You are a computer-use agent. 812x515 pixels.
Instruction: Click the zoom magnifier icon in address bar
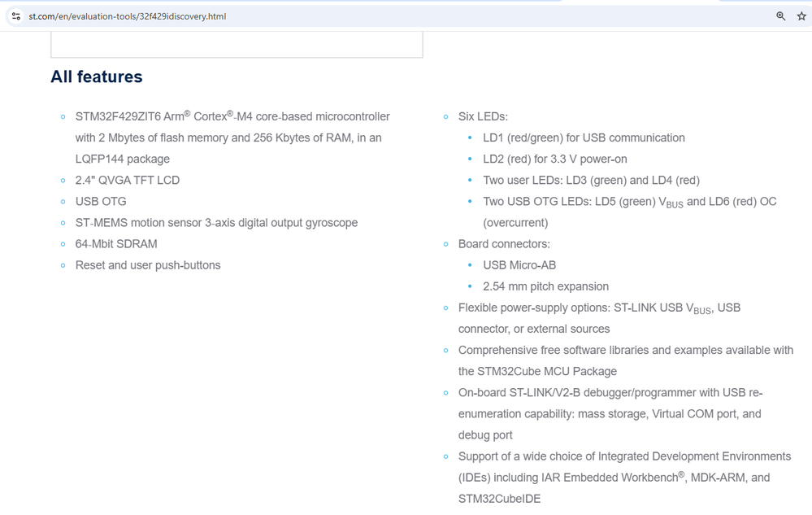[x=781, y=16]
